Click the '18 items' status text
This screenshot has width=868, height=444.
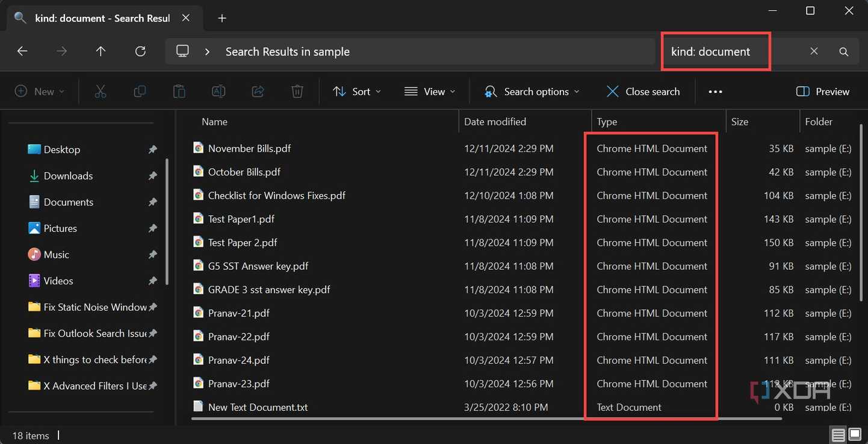(31, 435)
